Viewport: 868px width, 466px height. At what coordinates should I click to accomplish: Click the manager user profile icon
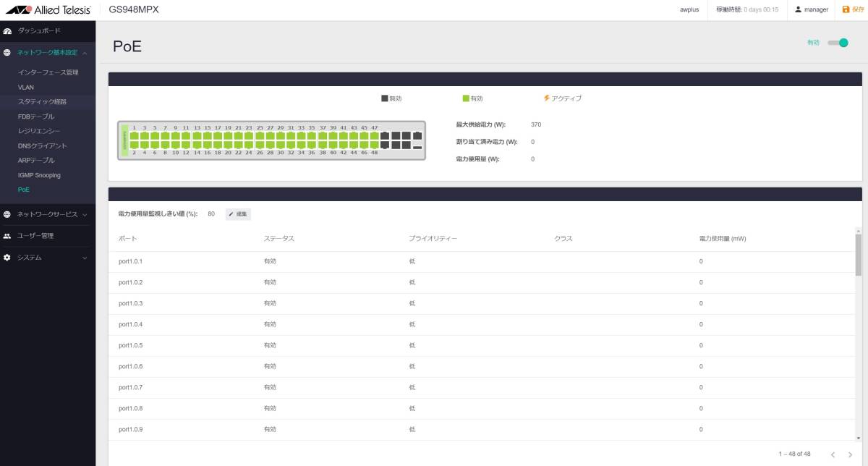coord(798,9)
